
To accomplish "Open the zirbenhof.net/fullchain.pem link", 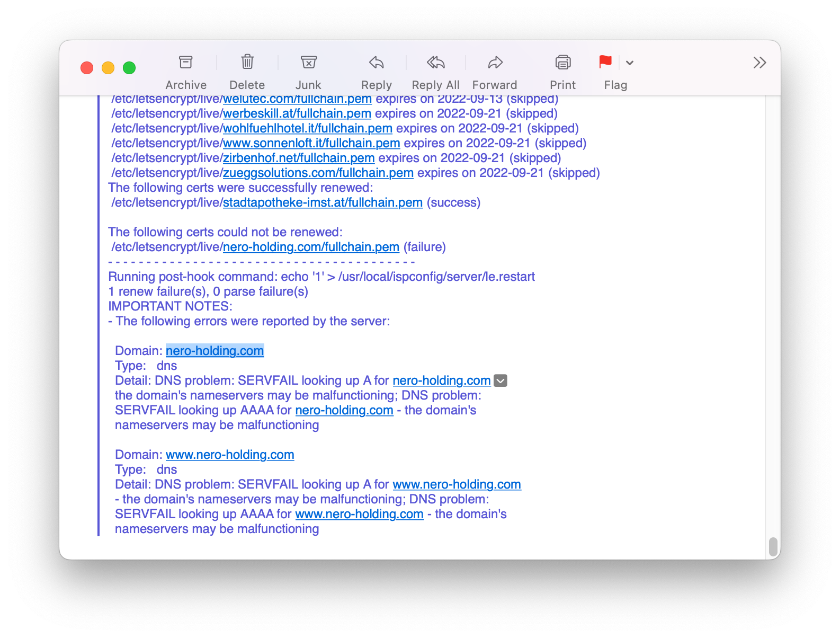I will [x=299, y=158].
